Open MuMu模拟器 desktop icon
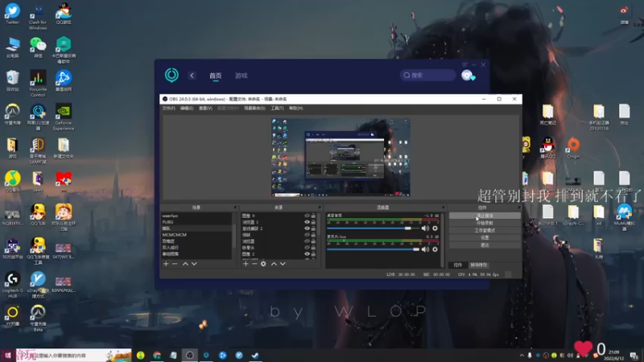This screenshot has width=644, height=362. pyautogui.click(x=625, y=217)
